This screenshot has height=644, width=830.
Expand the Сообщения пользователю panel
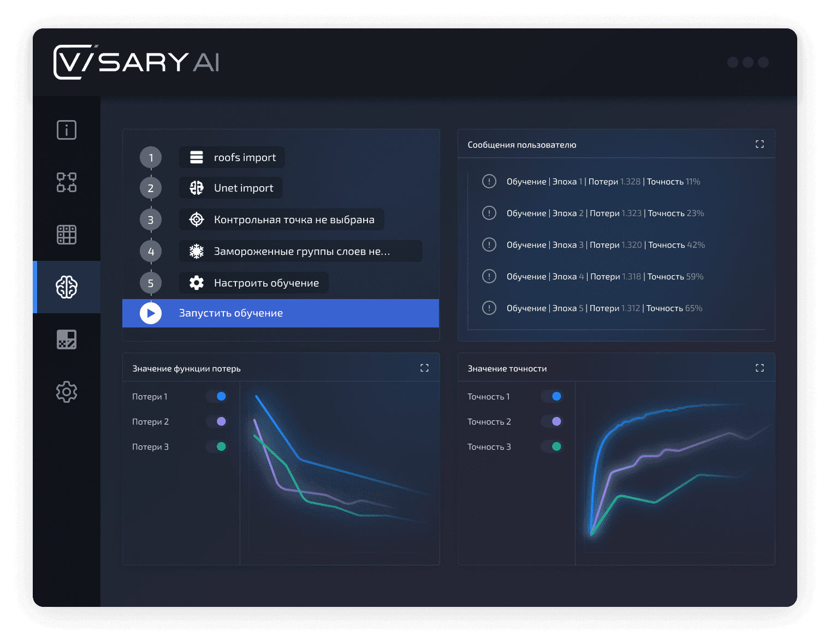(x=760, y=144)
